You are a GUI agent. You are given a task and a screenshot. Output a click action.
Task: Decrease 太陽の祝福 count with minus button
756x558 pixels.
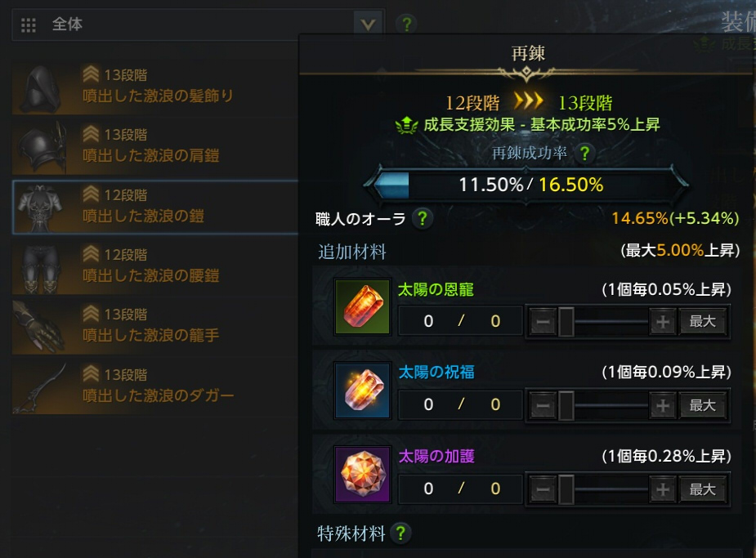click(x=543, y=405)
